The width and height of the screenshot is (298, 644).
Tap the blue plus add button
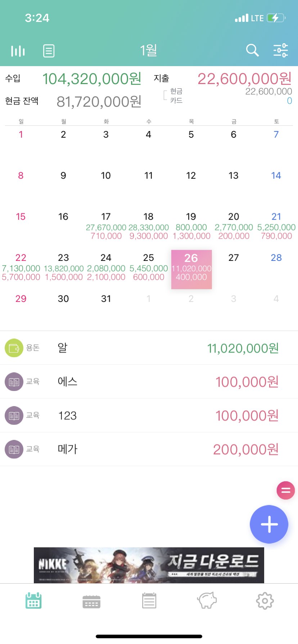[269, 524]
